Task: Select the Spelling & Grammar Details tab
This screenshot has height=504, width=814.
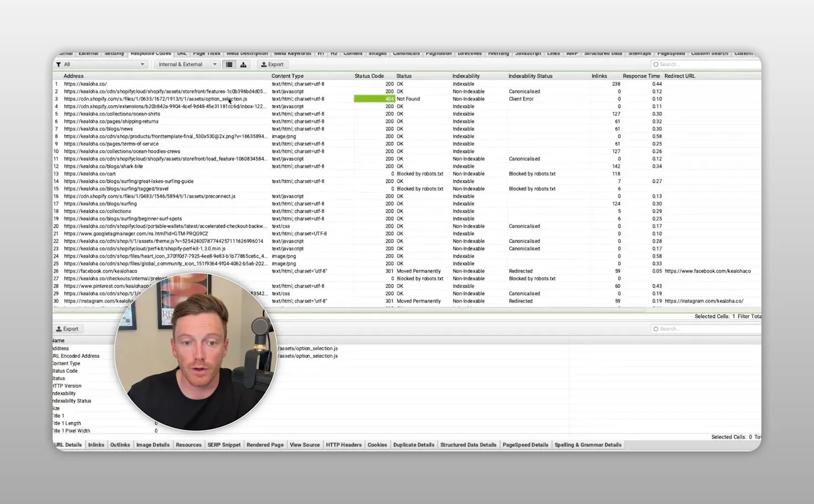Action: [x=588, y=445]
